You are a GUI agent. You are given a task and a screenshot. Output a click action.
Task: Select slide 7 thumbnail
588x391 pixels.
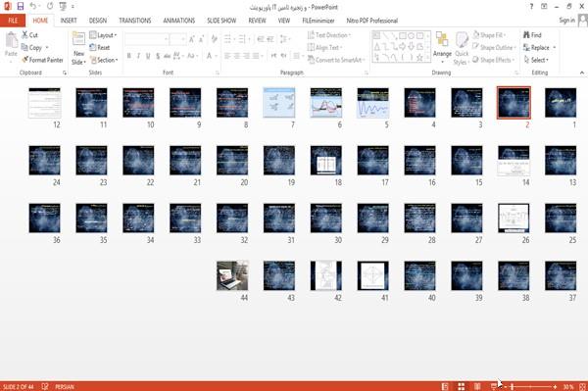[279, 103]
